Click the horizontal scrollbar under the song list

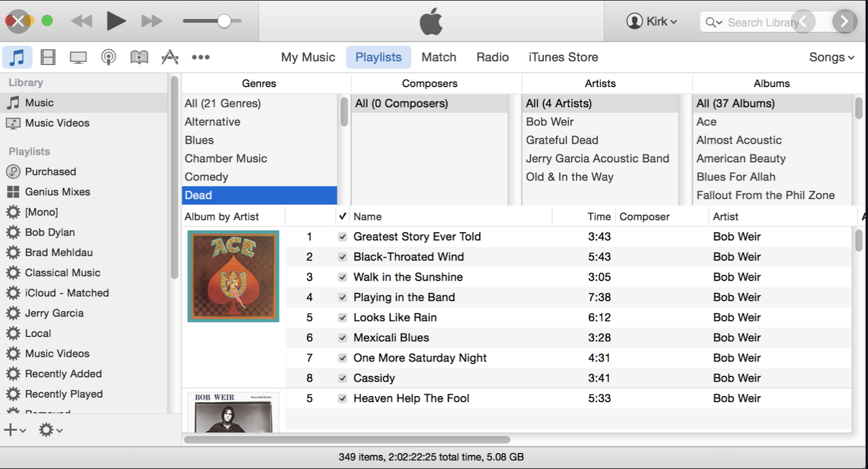(347, 440)
